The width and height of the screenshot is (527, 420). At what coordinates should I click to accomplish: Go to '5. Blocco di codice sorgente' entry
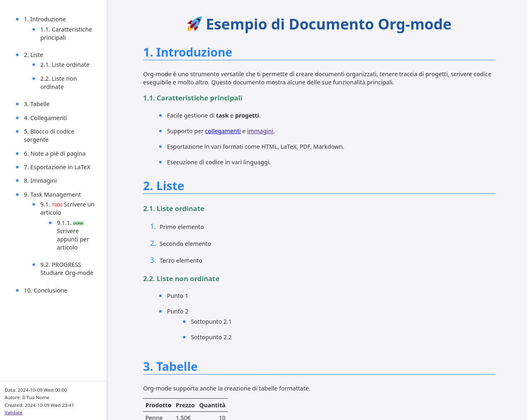tap(49, 136)
